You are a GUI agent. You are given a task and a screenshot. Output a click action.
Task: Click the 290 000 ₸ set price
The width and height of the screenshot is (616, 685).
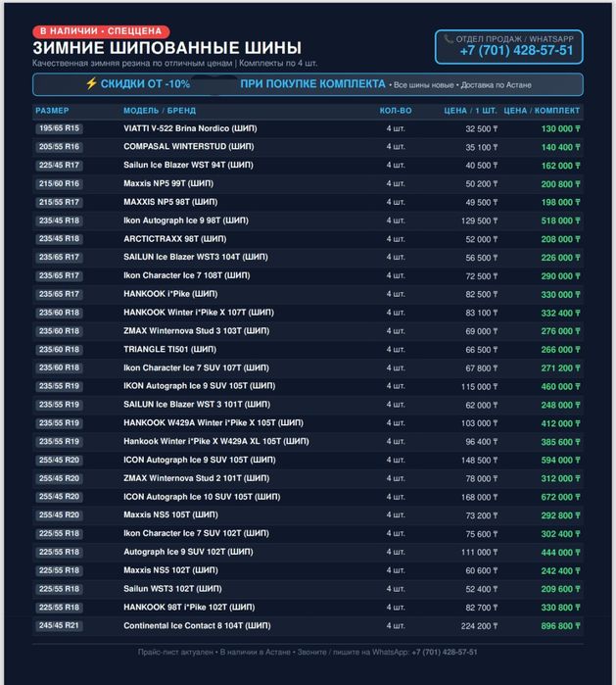tap(560, 276)
